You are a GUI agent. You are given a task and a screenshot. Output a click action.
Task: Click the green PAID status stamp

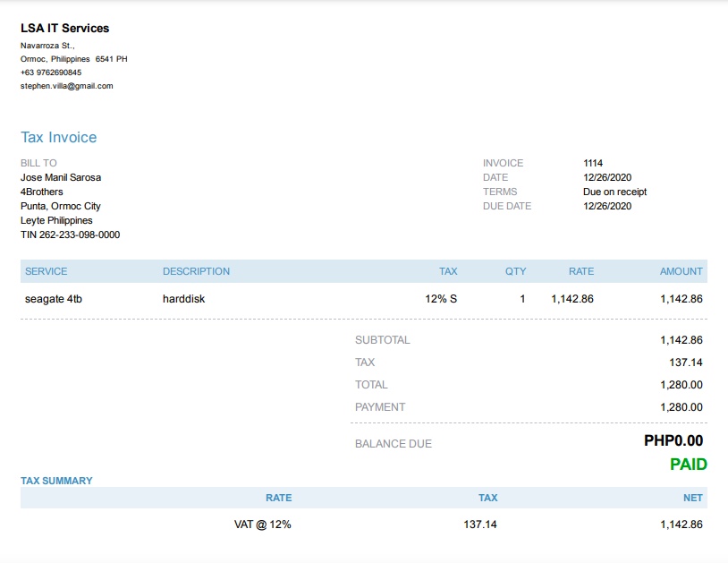689,464
